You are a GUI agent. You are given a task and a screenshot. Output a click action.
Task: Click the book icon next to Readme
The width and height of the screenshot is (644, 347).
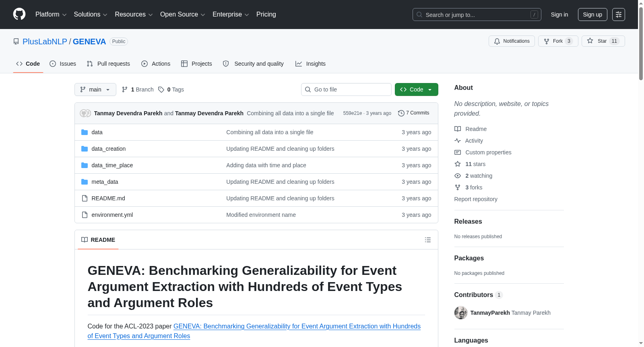(458, 129)
